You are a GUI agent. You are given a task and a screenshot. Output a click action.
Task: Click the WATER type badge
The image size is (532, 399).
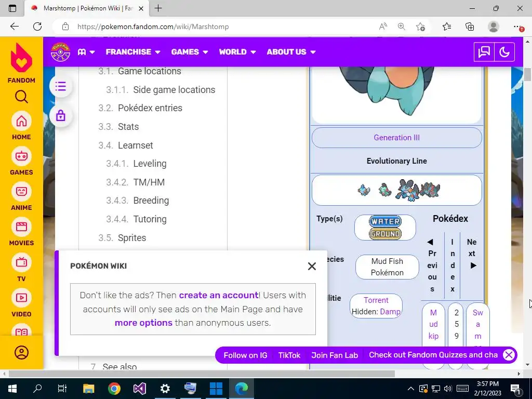[x=385, y=221]
